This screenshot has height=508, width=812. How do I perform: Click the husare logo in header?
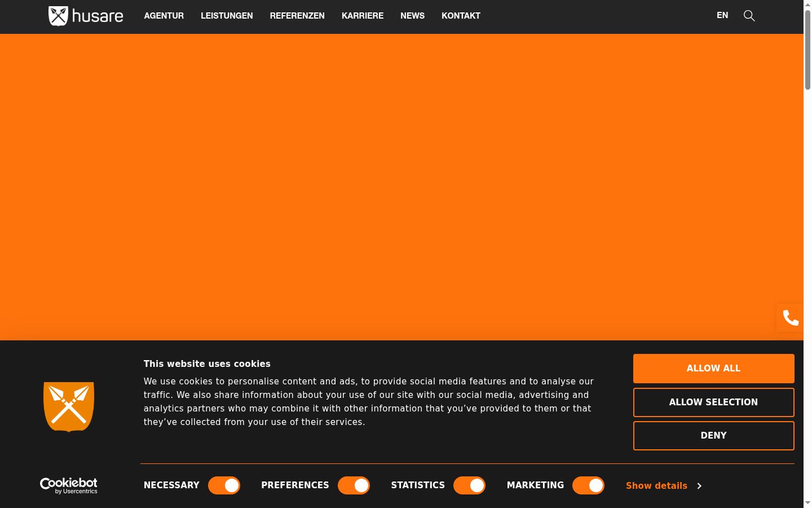coord(86,16)
